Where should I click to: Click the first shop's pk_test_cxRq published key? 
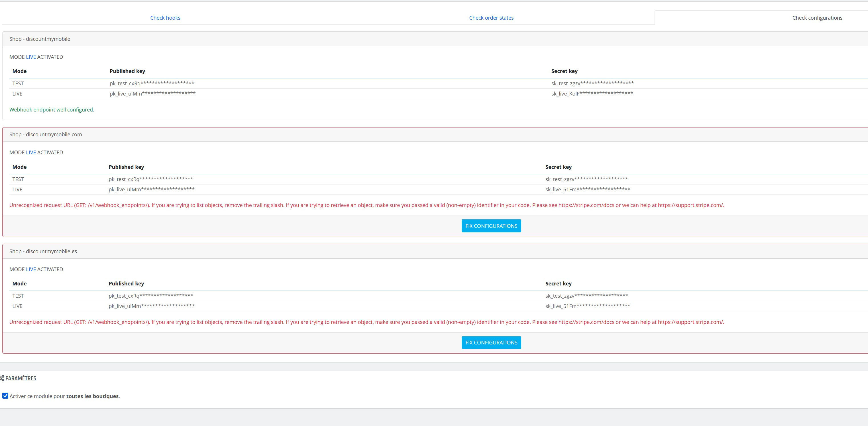[152, 83]
